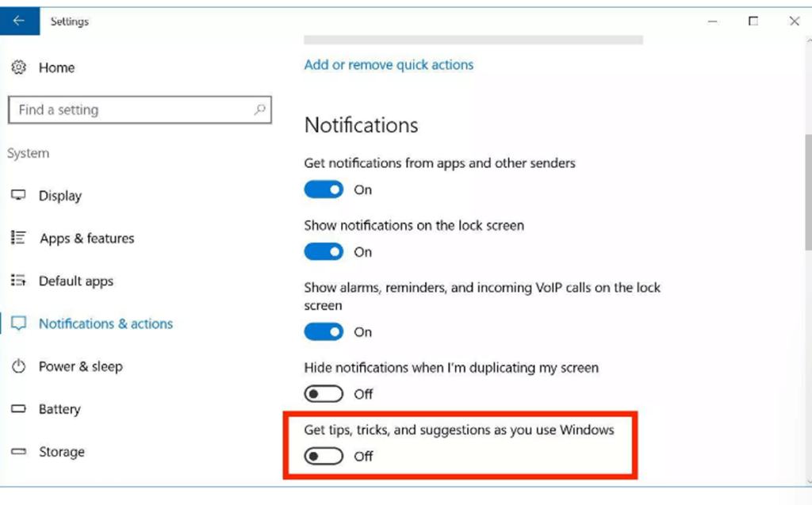Select Notifications & actions in sidebar
812x505 pixels.
point(105,323)
